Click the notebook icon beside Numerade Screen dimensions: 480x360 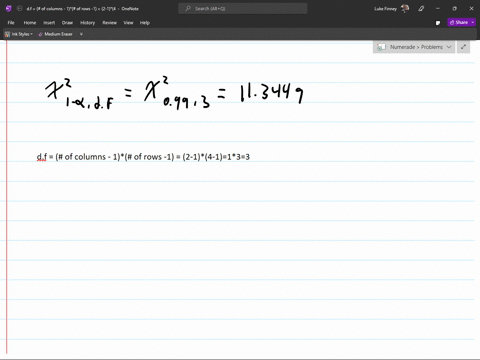381,47
